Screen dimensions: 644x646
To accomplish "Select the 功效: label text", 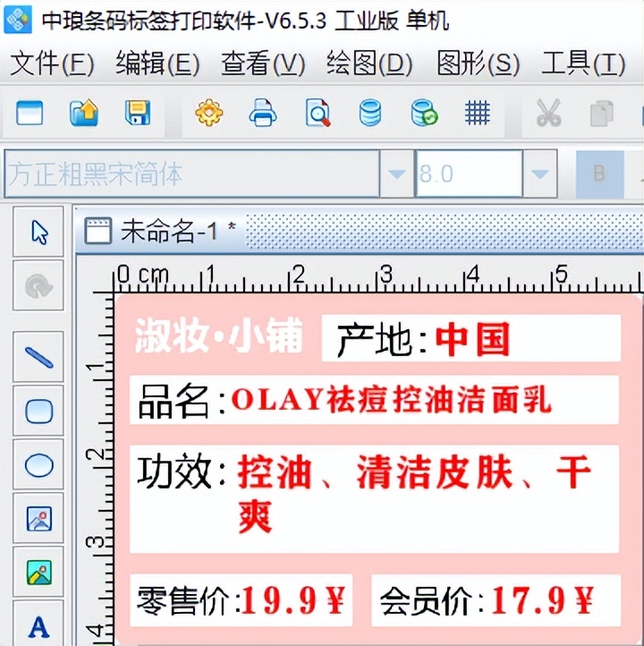I will (x=182, y=472).
